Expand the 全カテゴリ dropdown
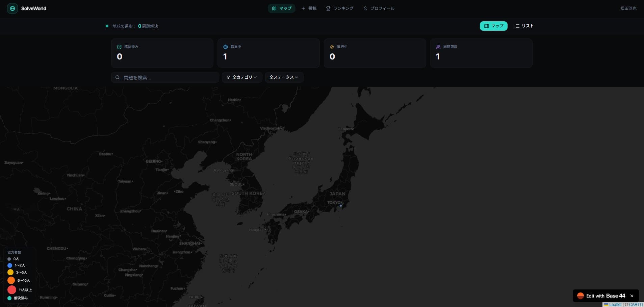 coord(242,77)
